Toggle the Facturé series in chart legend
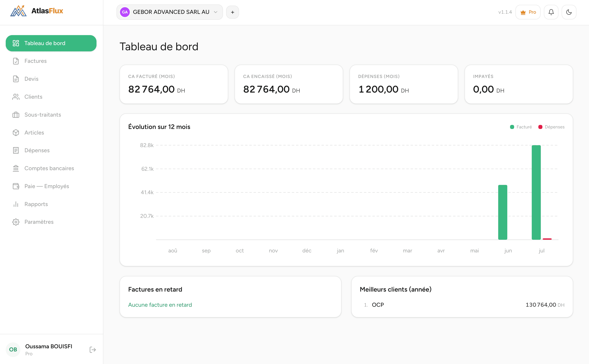Image resolution: width=589 pixels, height=364 pixels. (x=521, y=127)
